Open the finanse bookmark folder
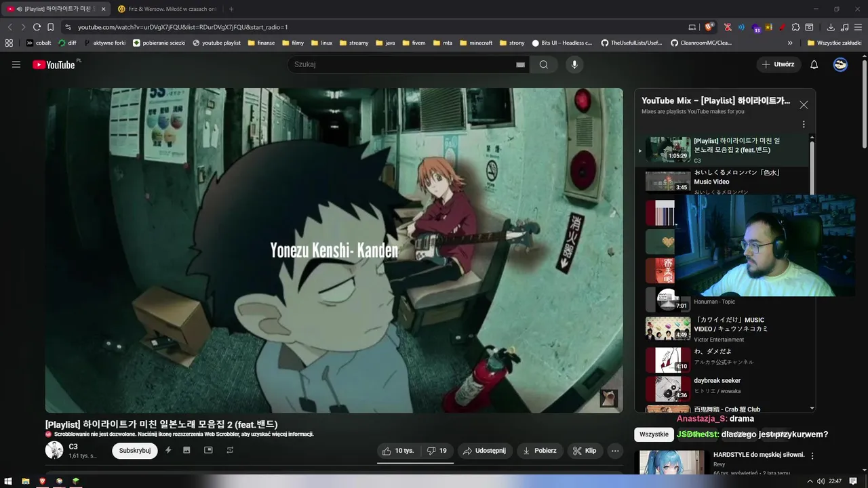868x488 pixels. pos(261,43)
